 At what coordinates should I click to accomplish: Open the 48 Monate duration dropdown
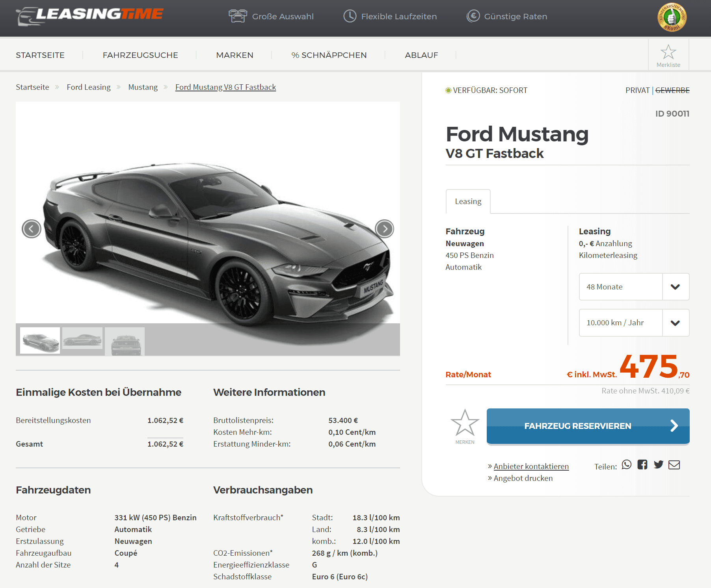(x=634, y=287)
